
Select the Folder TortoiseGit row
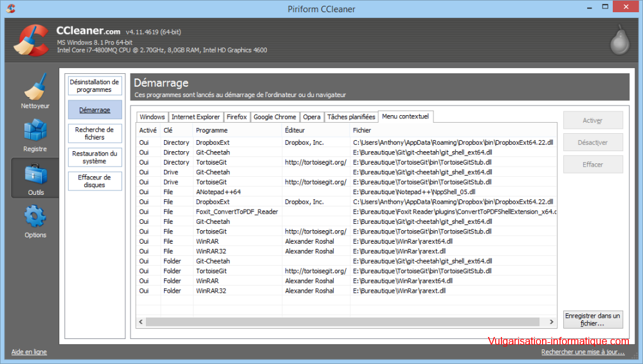[346, 271]
